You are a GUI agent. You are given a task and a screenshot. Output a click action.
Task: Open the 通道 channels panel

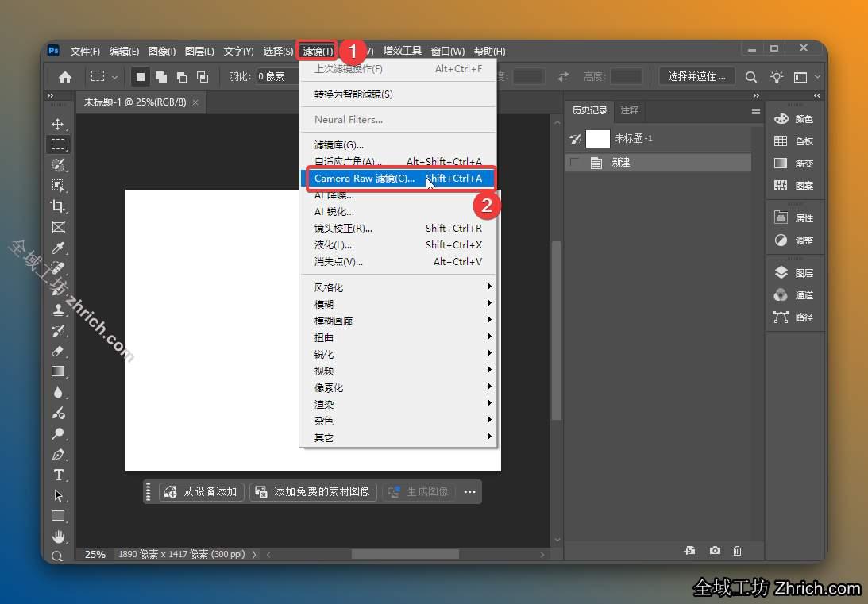pyautogui.click(x=793, y=294)
